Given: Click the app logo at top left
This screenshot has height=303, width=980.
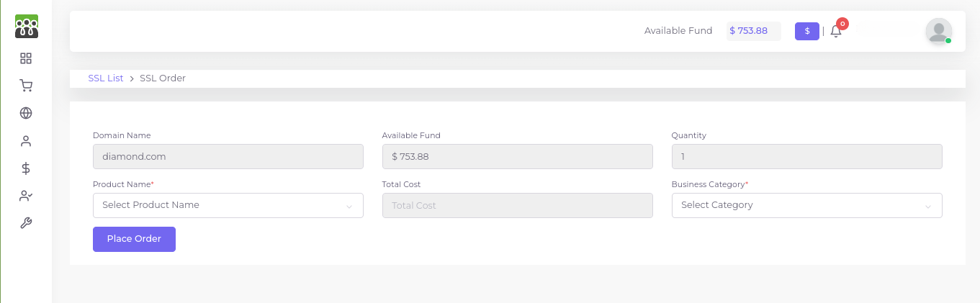Looking at the screenshot, I should click(27, 26).
